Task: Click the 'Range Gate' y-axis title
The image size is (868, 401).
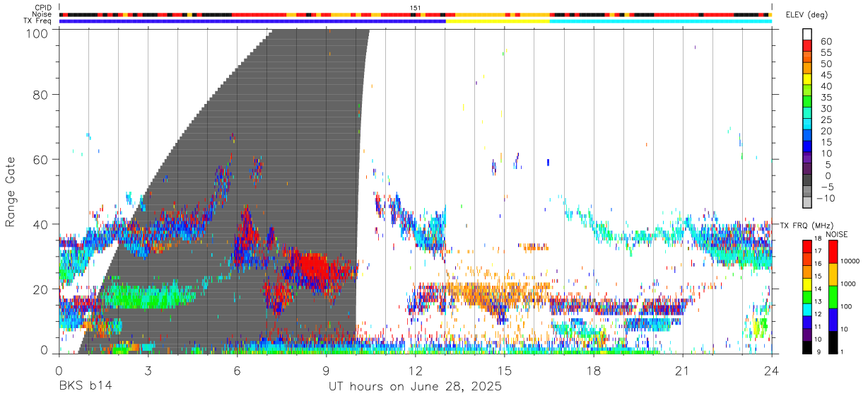Action: 11,192
